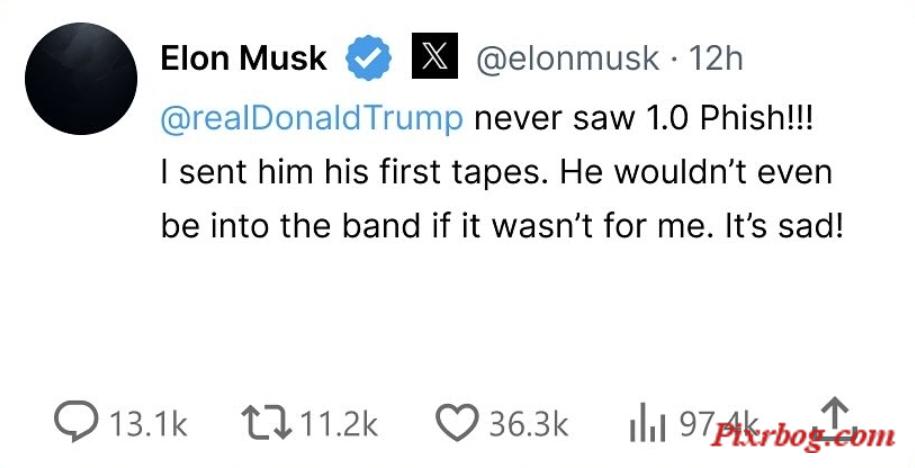Click the 13.1k replies count

click(x=148, y=424)
